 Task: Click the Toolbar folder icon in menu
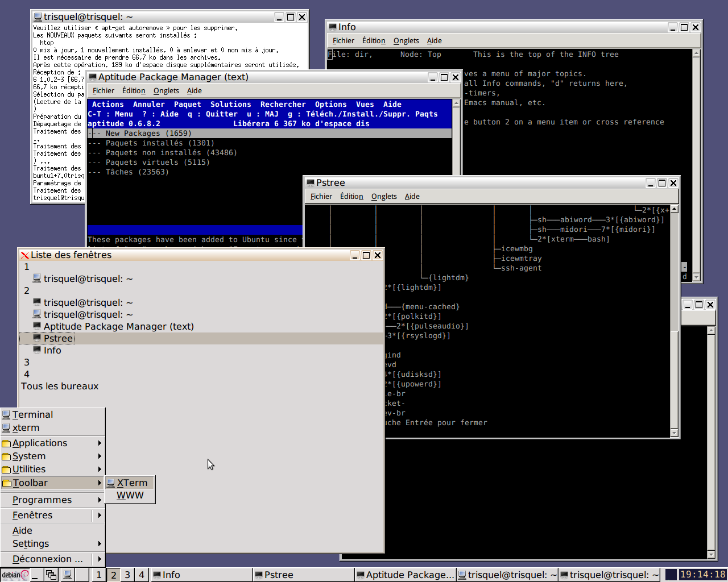(x=6, y=483)
